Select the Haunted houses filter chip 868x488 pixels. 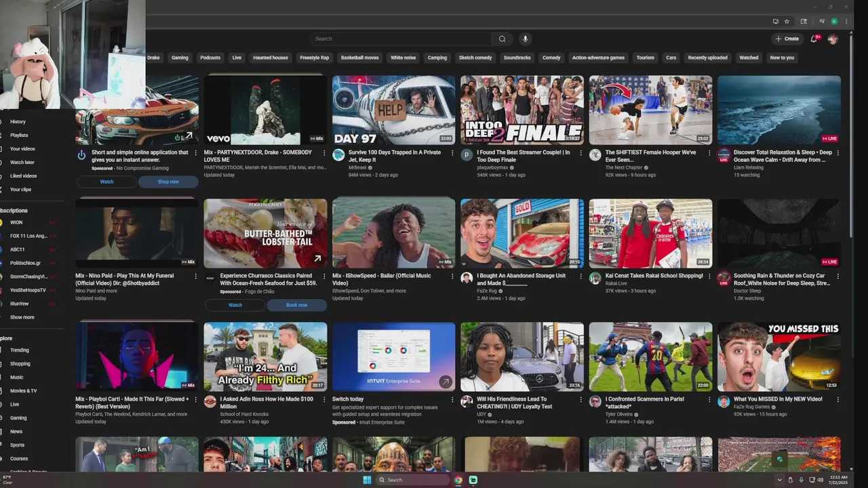coord(271,58)
